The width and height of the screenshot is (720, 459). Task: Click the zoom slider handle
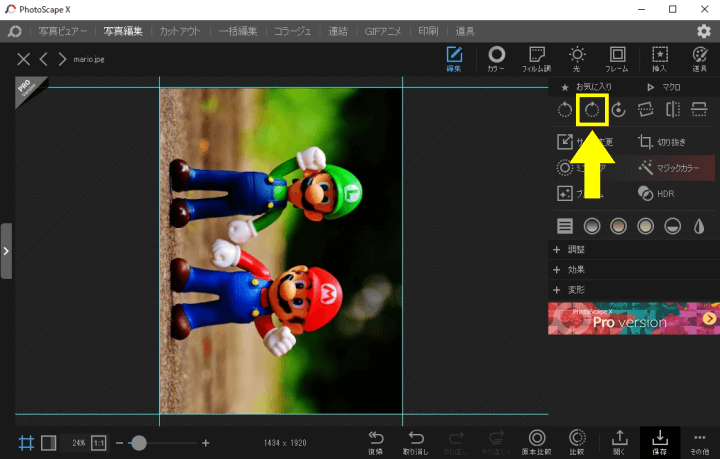[x=138, y=443]
